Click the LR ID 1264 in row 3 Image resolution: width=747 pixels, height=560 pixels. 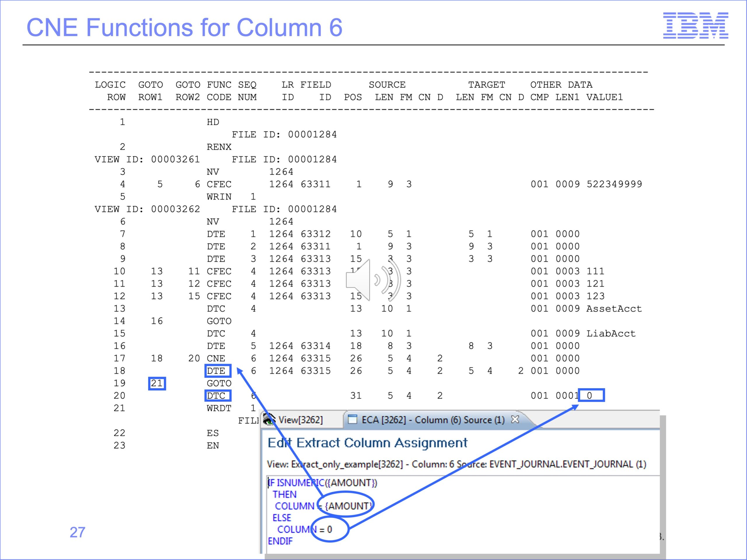(281, 172)
